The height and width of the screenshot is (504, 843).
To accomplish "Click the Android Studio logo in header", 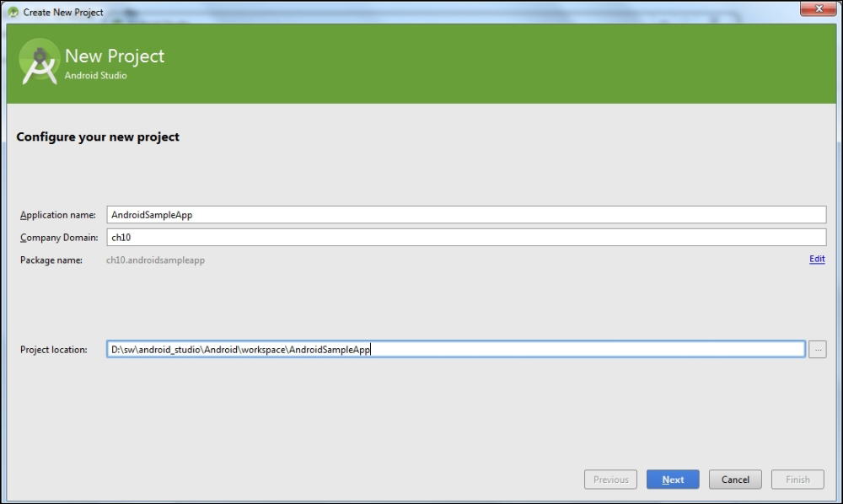I will (40, 62).
